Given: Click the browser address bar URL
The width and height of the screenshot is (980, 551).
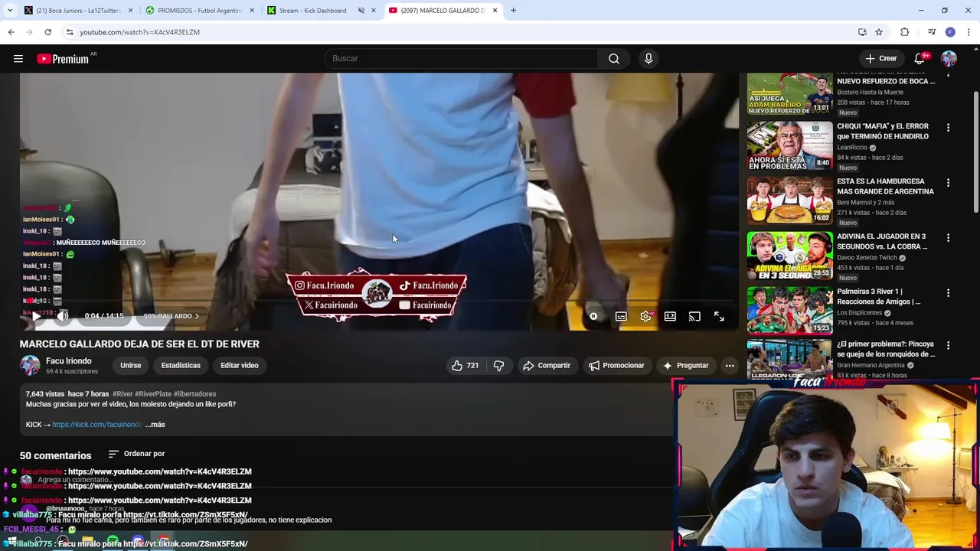Looking at the screenshot, I should pos(139,32).
